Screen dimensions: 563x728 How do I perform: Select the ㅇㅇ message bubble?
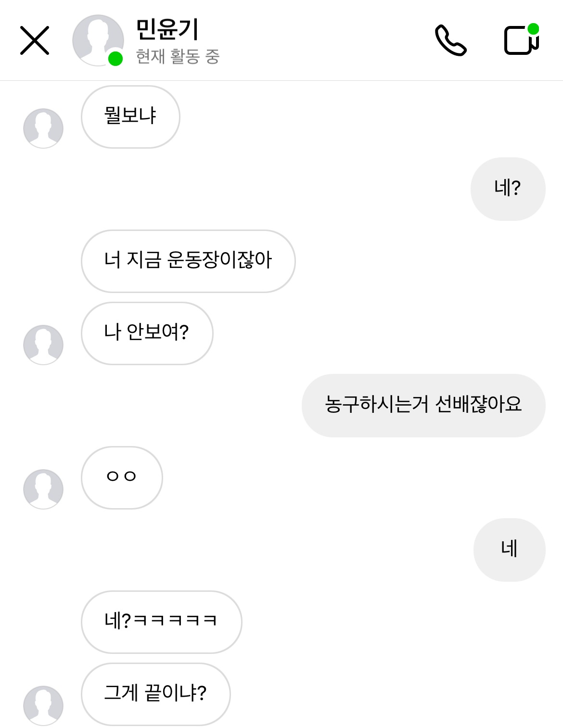122,477
